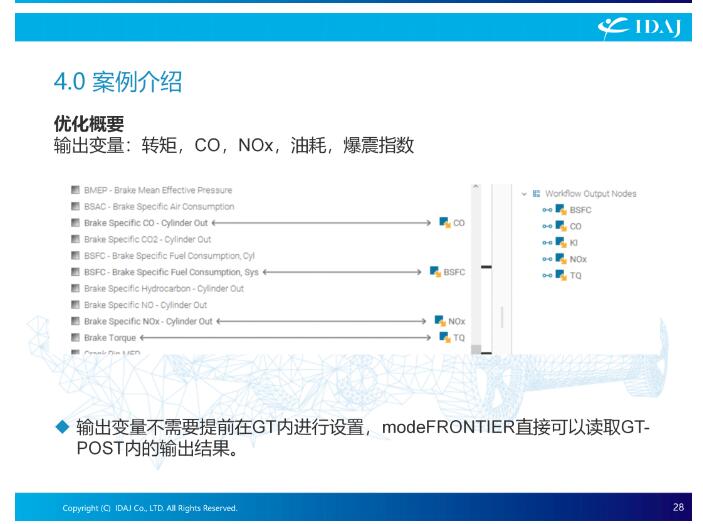Select 'BMEP - Brake Mean Effective Pressure' text
The height and width of the screenshot is (524, 703).
pyautogui.click(x=158, y=190)
